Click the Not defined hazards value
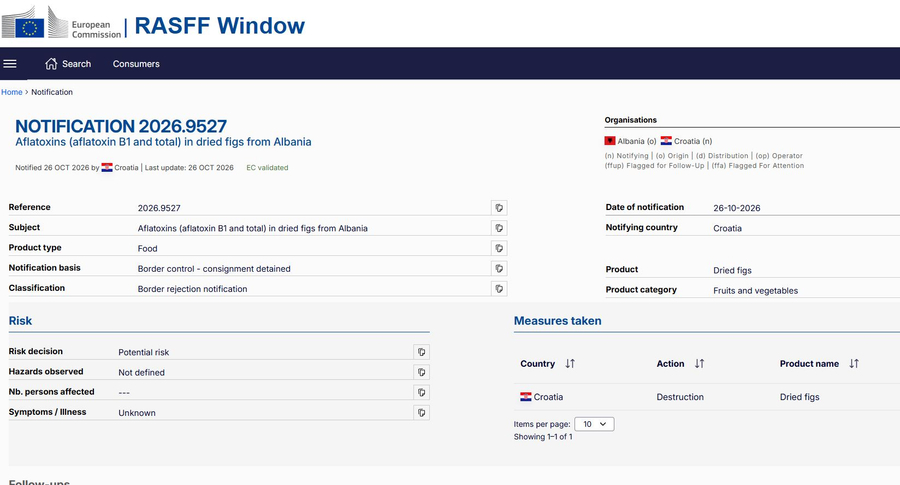The image size is (900, 485). (141, 373)
